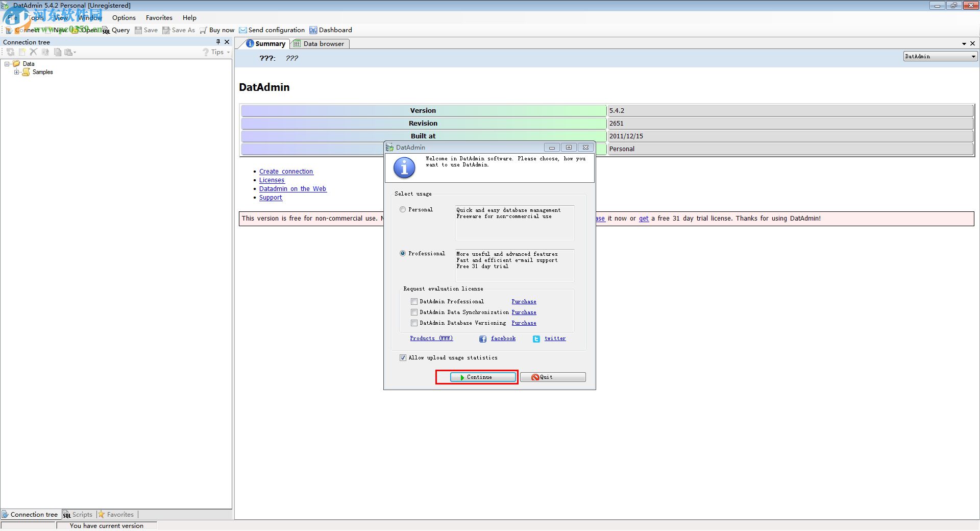Click the 2651 revision value cell
This screenshot has width=980, height=531.
(791, 124)
